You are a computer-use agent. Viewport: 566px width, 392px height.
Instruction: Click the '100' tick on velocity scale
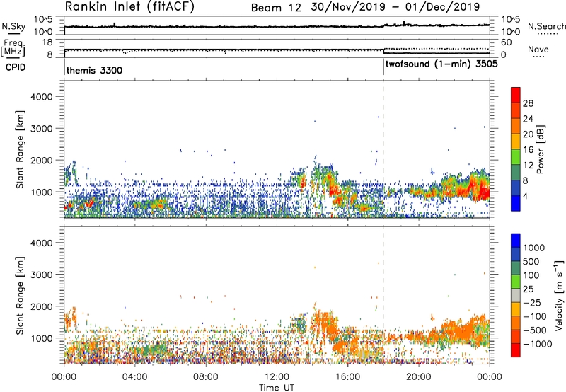[x=531, y=275]
